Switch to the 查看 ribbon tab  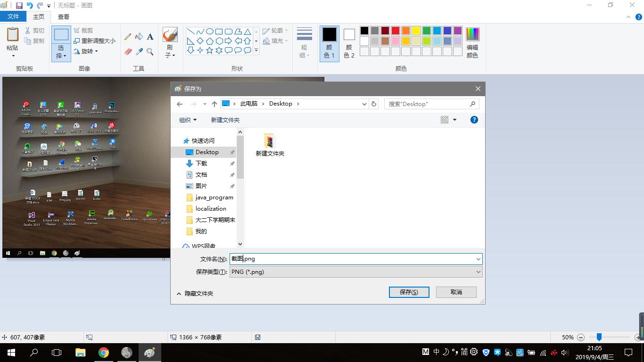[x=63, y=16]
